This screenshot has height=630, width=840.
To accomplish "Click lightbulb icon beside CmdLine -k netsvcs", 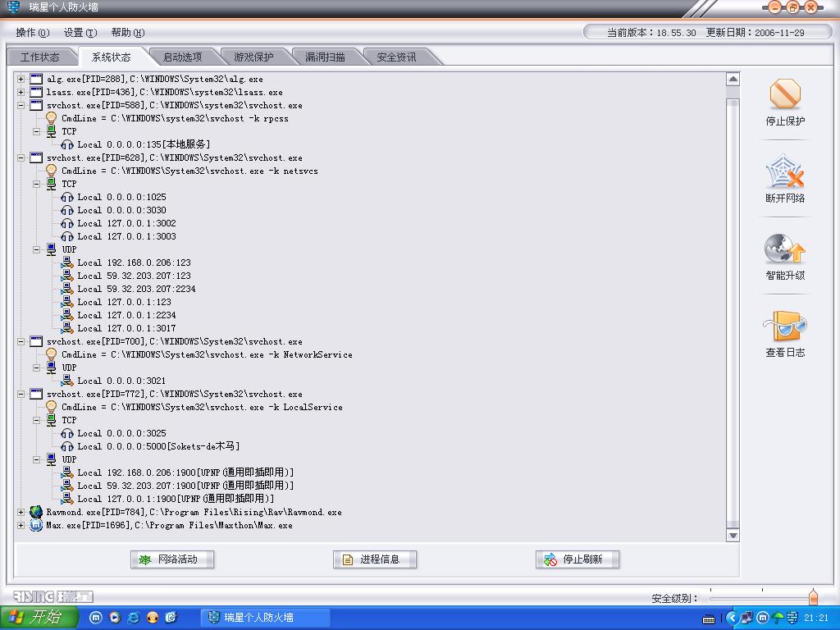I will pyautogui.click(x=52, y=171).
